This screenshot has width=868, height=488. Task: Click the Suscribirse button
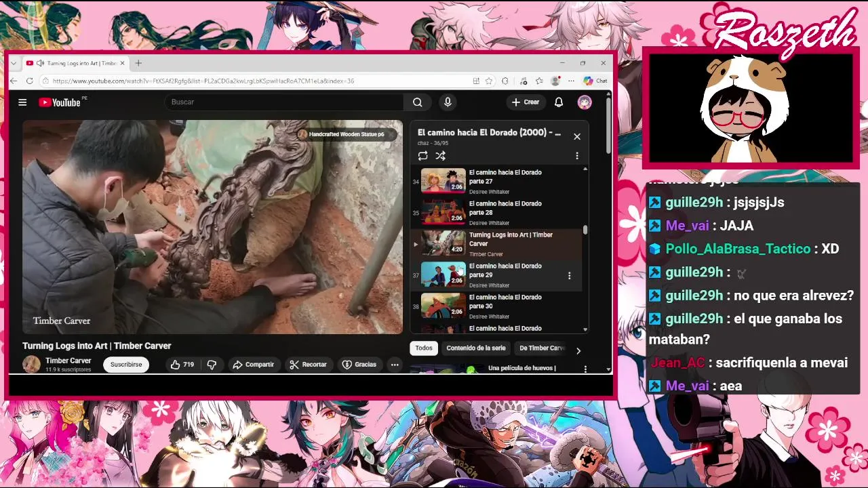(x=126, y=365)
